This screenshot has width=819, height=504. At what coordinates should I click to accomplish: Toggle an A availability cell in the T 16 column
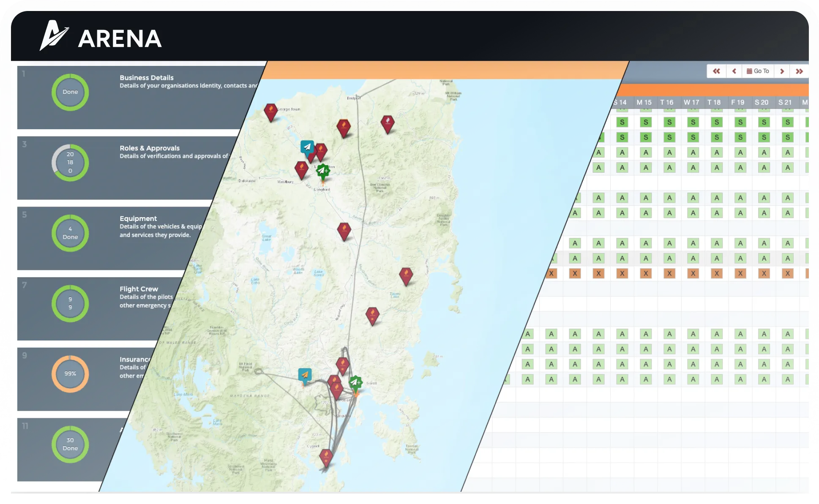tap(669, 153)
